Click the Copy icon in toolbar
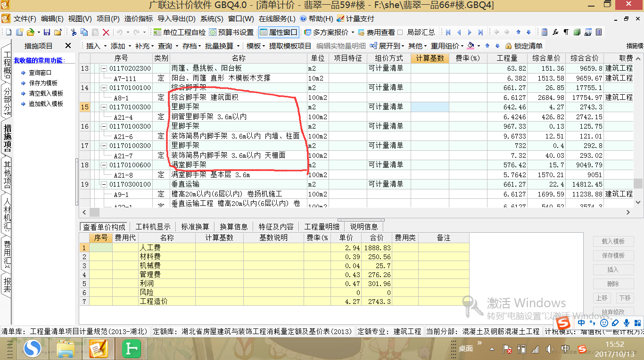 (84, 32)
